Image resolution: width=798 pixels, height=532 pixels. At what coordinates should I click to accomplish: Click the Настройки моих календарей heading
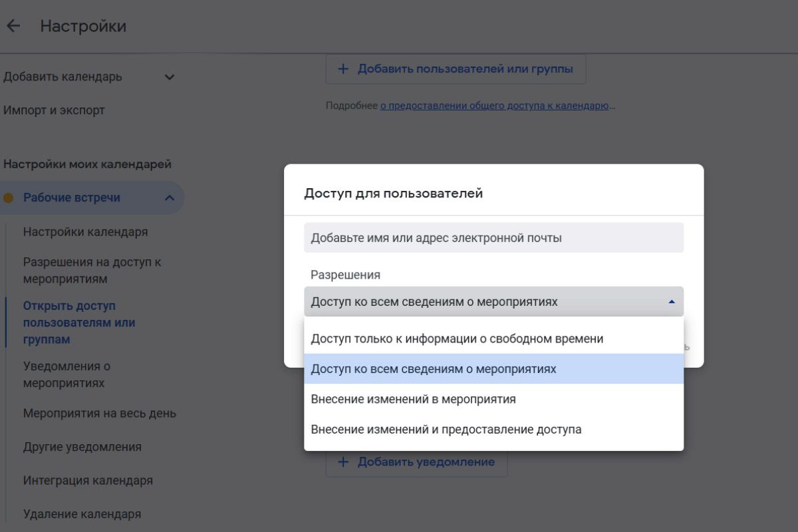pos(87,164)
